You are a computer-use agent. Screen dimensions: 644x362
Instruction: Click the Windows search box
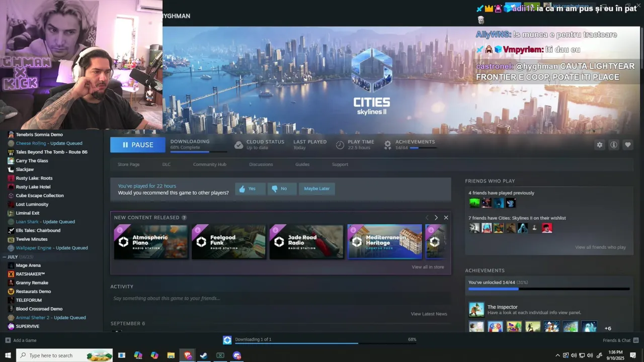pyautogui.click(x=64, y=355)
